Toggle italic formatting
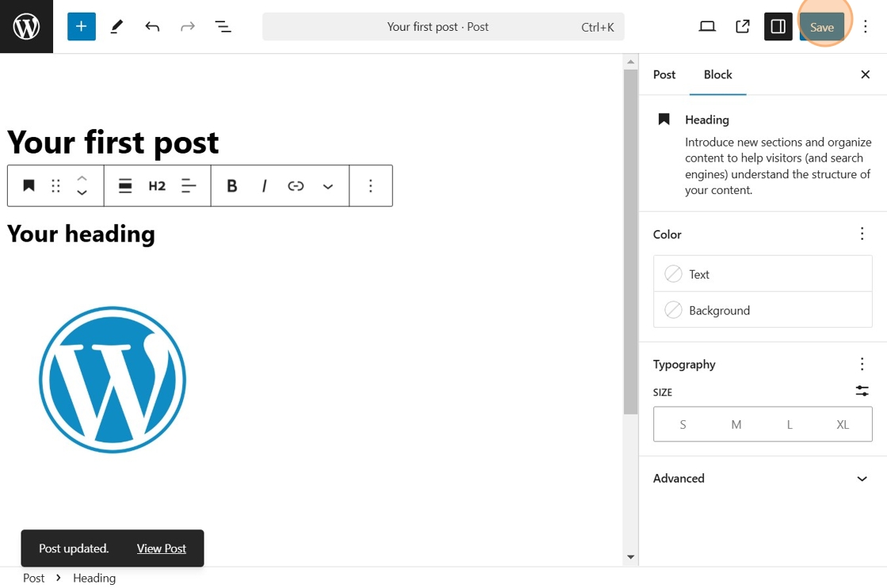Screen dimensions: 887x588 pos(264,185)
